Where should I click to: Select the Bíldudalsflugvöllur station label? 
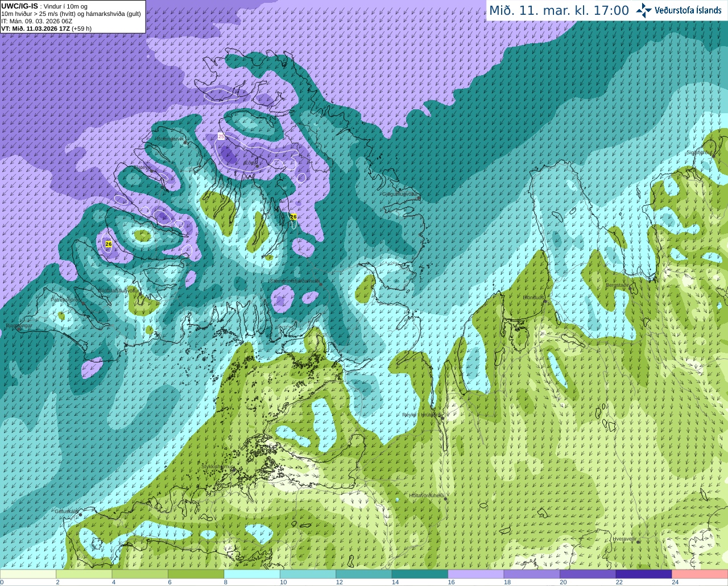click(x=118, y=290)
